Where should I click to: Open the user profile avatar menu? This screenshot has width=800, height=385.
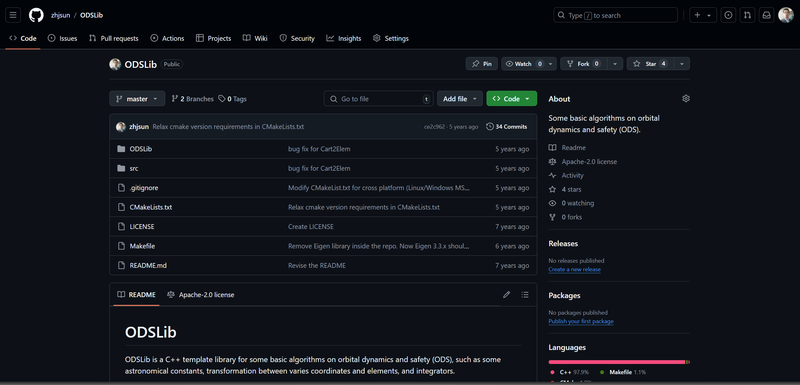pyautogui.click(x=786, y=15)
